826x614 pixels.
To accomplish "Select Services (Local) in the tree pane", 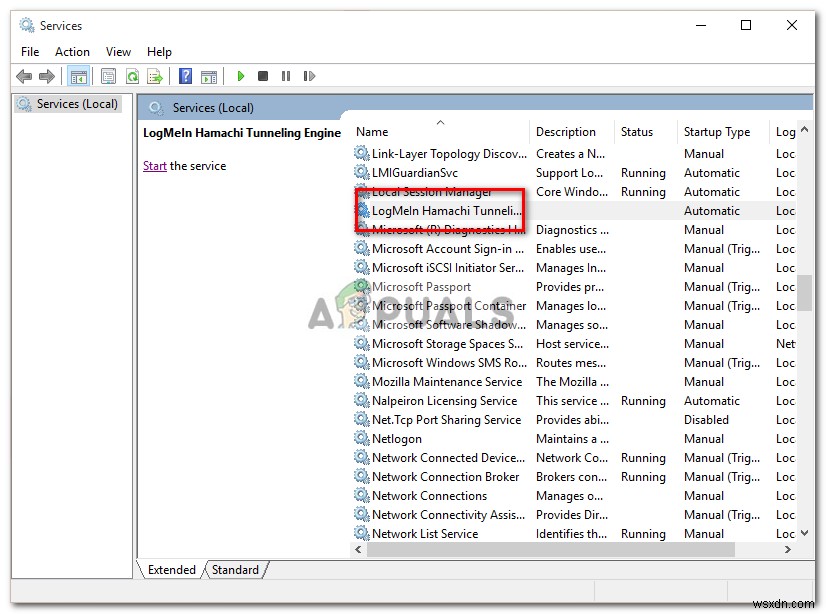I will pos(68,104).
